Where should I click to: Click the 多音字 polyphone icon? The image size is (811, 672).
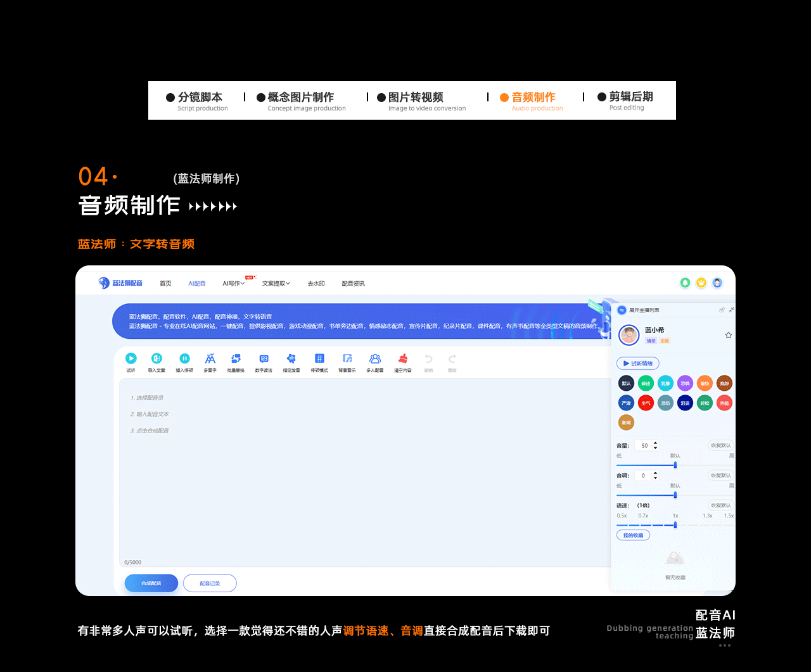coord(210,358)
